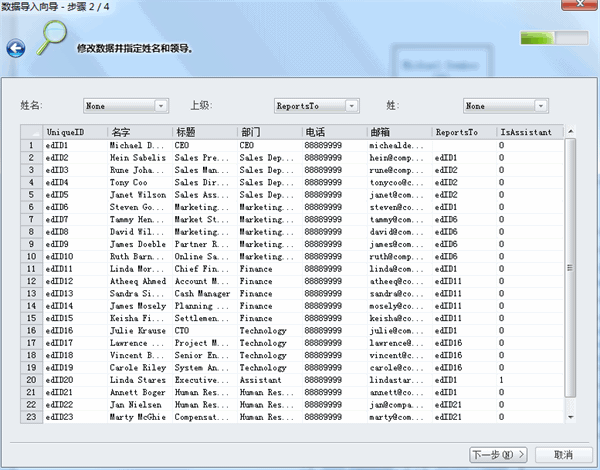The image size is (600, 470).
Task: Click the 下一步 (N) button
Action: 498,455
